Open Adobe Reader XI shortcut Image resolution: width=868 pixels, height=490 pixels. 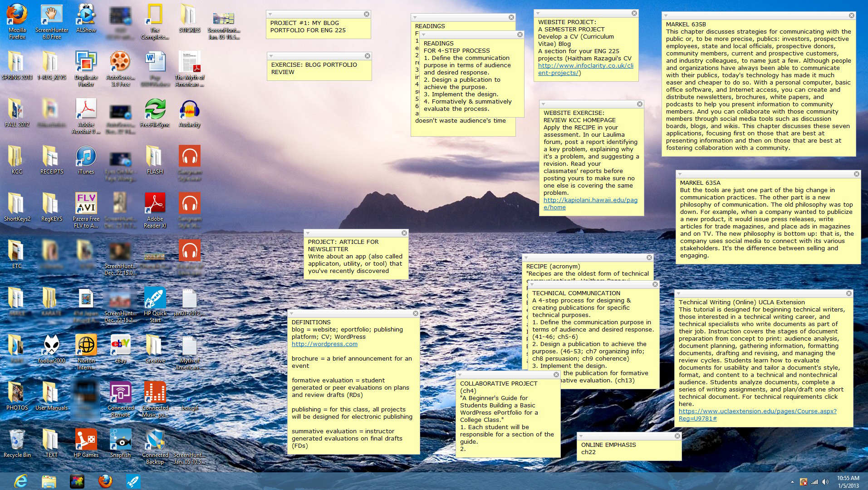(x=155, y=205)
